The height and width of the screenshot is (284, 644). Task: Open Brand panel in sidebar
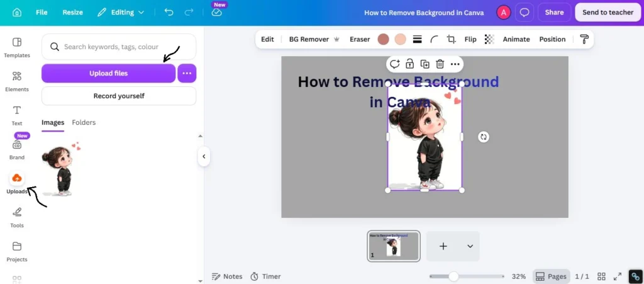pyautogui.click(x=17, y=150)
